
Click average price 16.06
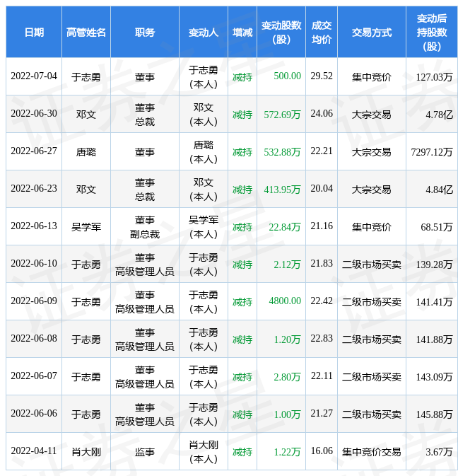pyautogui.click(x=322, y=451)
